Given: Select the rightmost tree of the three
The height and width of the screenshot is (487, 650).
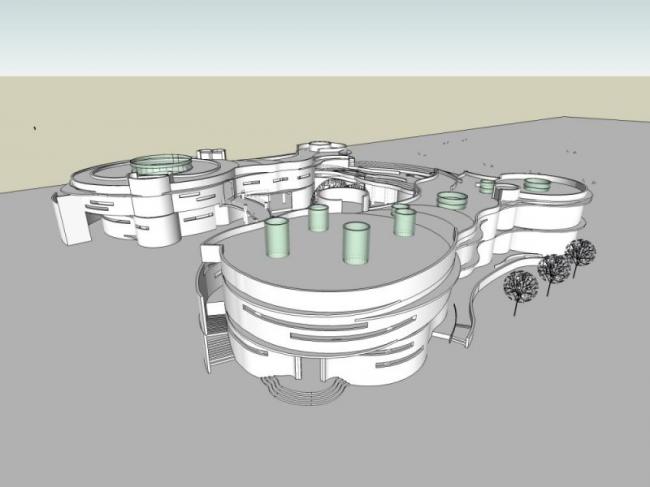Looking at the screenshot, I should (579, 252).
